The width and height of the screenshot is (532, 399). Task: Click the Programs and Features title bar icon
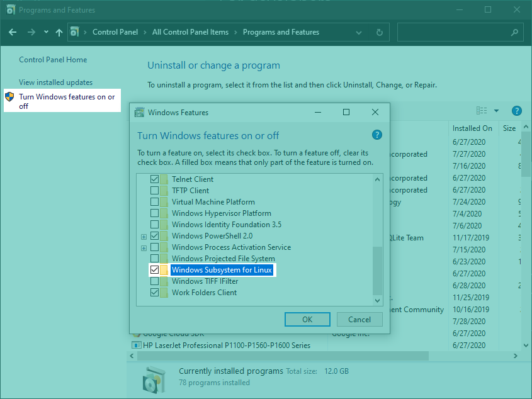click(x=11, y=10)
